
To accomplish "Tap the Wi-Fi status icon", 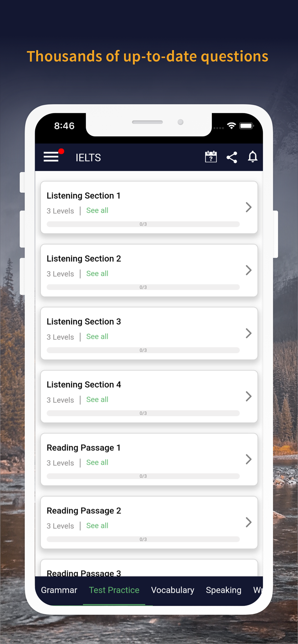I will pos(231,126).
